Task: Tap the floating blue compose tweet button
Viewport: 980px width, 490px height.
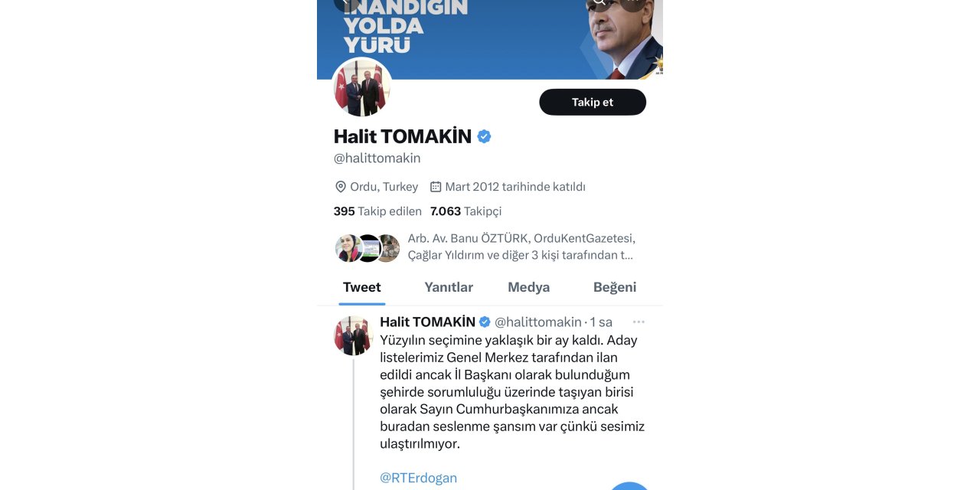Action: click(629, 487)
